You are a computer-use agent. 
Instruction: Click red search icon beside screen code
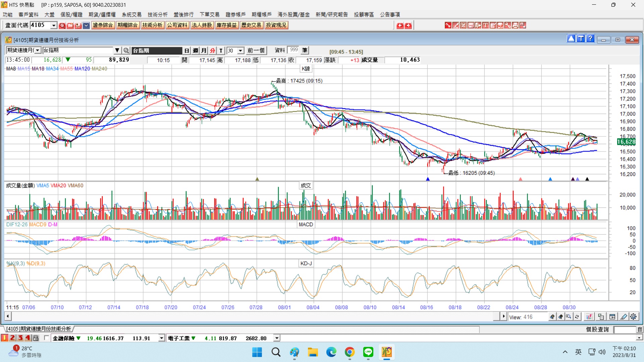(x=62, y=25)
